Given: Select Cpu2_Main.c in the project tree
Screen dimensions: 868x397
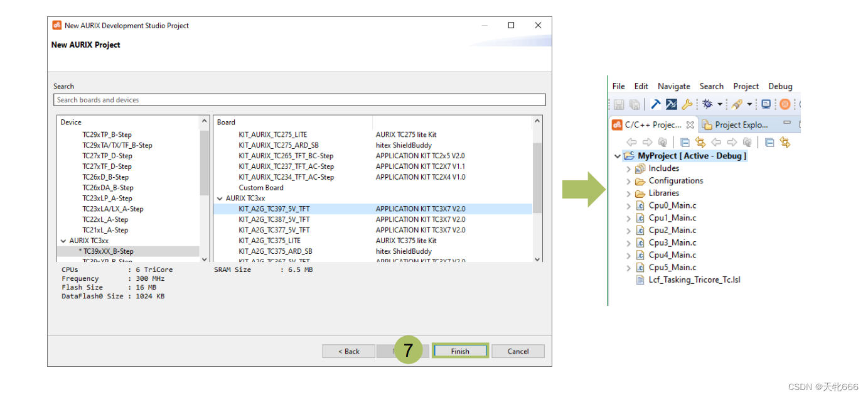Looking at the screenshot, I should 672,231.
